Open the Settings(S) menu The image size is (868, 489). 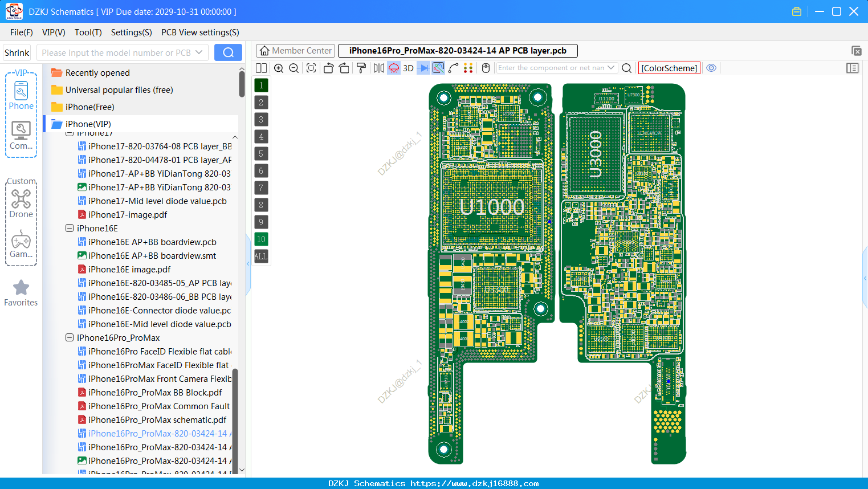tap(132, 32)
